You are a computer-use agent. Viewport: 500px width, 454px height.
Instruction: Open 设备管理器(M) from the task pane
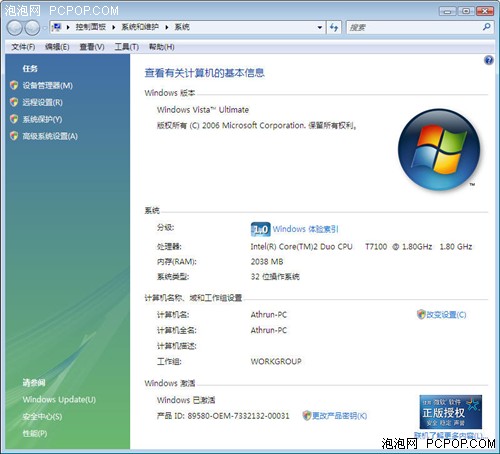(47, 86)
